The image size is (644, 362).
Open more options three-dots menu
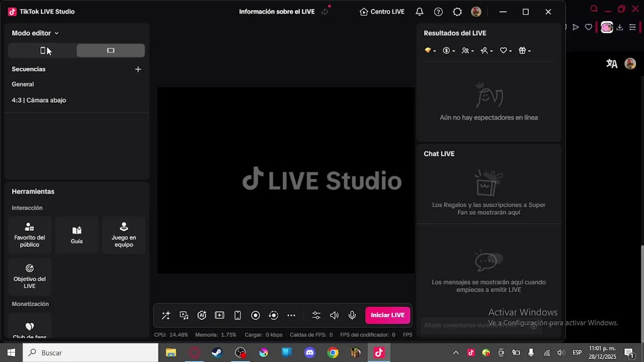point(291,315)
